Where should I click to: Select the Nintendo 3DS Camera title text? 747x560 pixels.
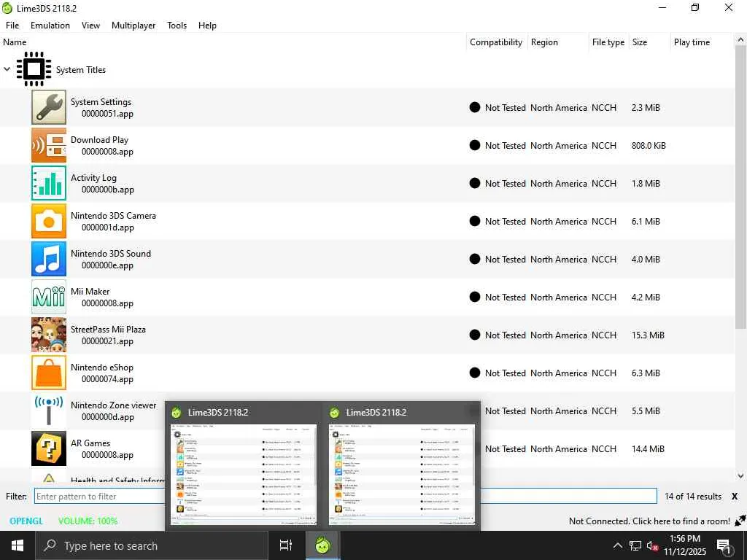(x=113, y=215)
